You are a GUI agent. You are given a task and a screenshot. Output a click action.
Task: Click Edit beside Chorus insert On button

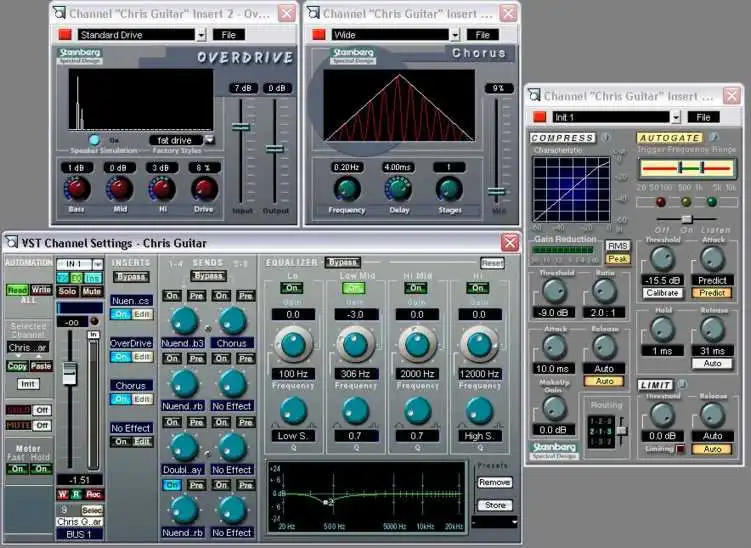142,400
